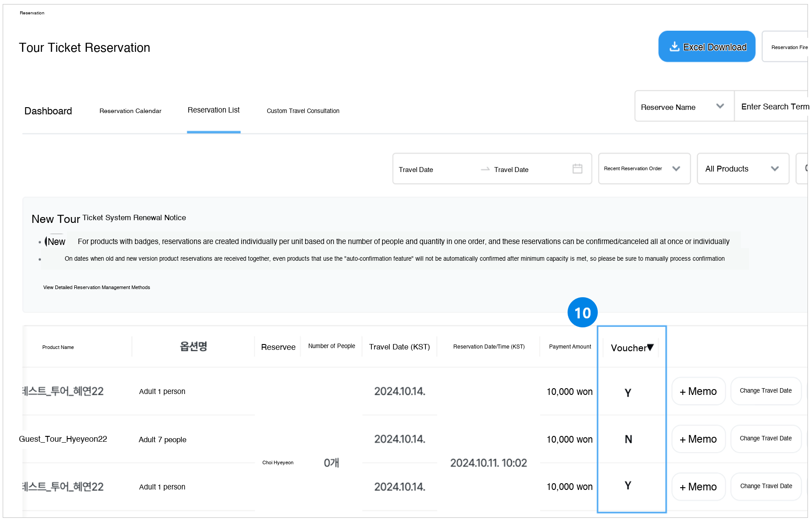Click the Reservation breadcrumb at the top
The height and width of the screenshot is (521, 812).
(x=32, y=13)
